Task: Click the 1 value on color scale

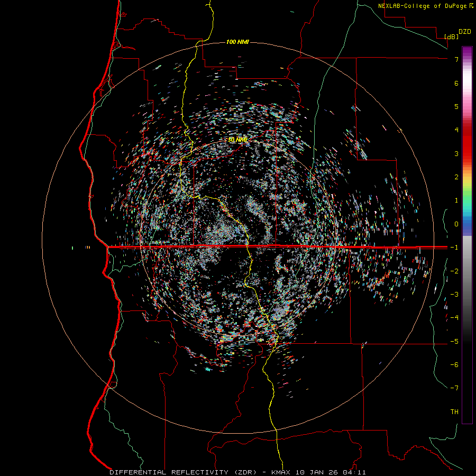Action: (456, 200)
